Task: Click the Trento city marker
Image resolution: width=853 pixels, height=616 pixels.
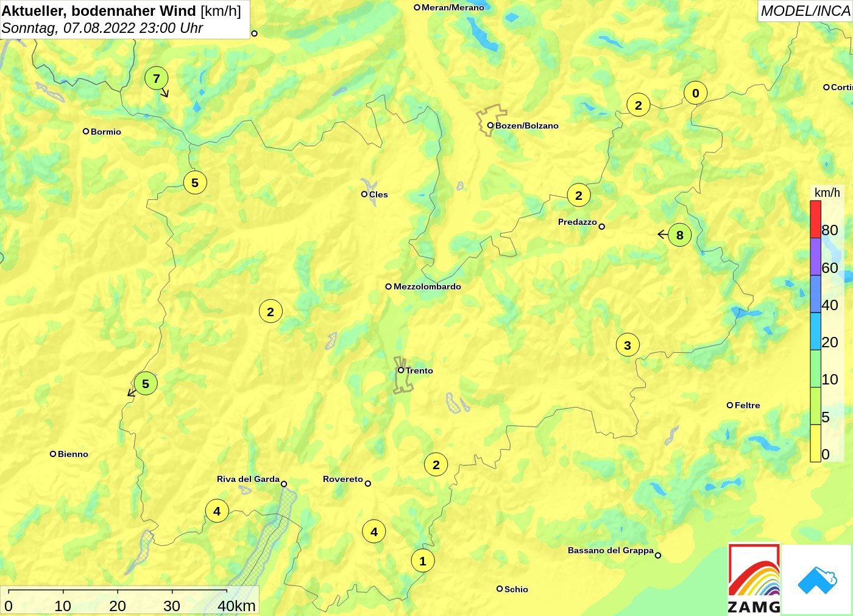Action: (x=401, y=370)
